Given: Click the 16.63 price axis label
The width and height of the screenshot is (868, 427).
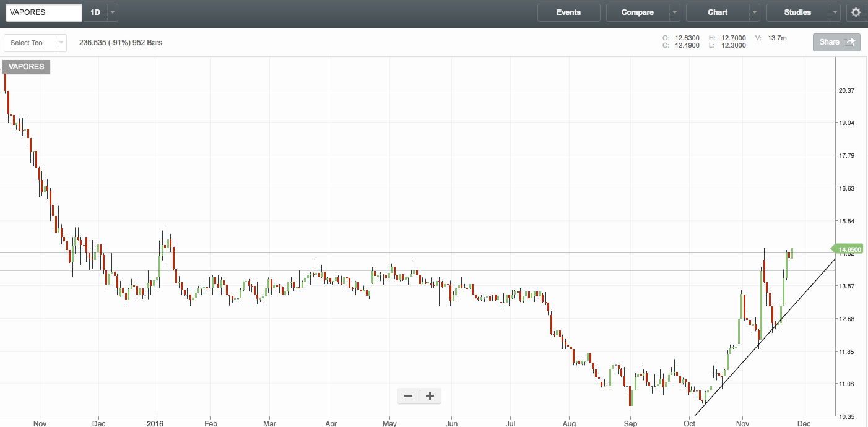Looking at the screenshot, I should tap(846, 188).
